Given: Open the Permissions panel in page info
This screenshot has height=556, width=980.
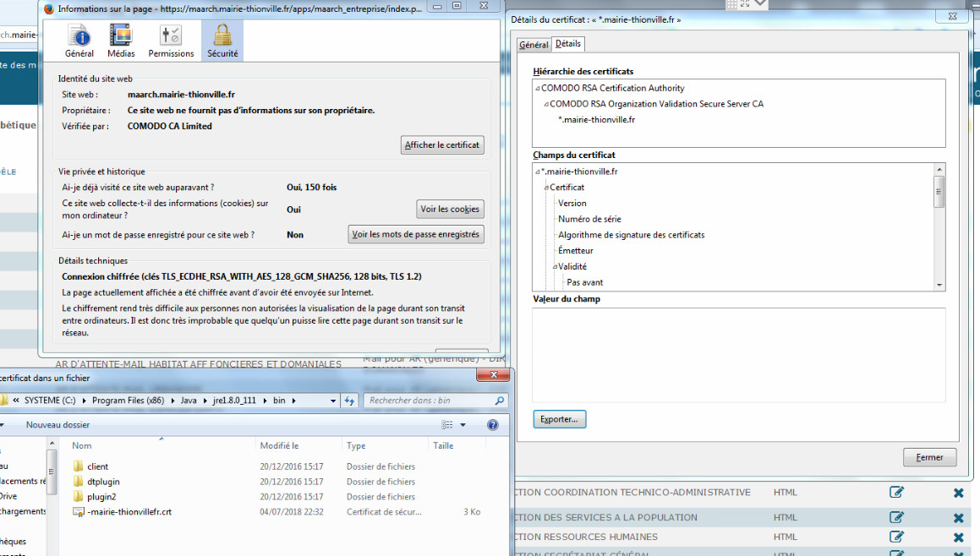Looking at the screenshot, I should (x=171, y=40).
